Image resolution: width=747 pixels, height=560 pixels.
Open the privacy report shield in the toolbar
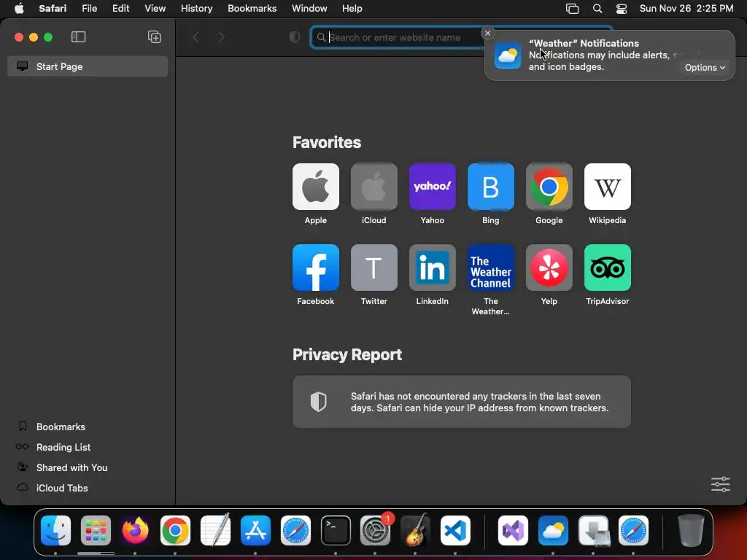click(295, 37)
